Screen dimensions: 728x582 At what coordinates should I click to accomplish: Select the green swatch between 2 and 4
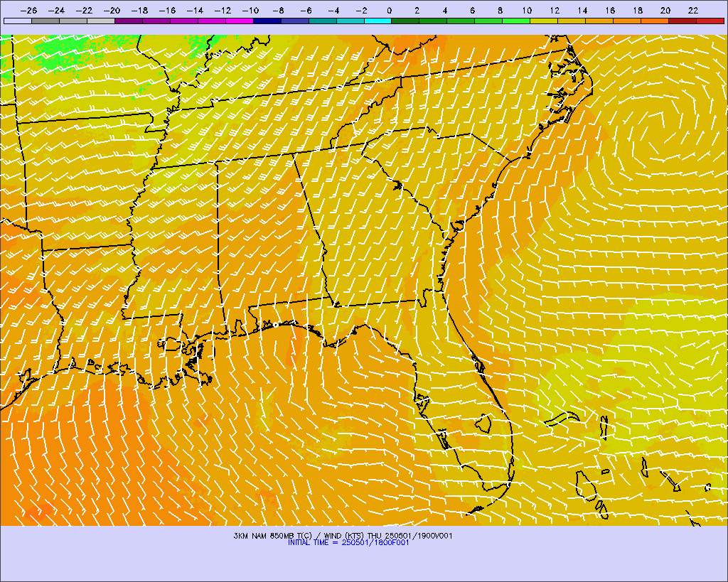coord(433,21)
